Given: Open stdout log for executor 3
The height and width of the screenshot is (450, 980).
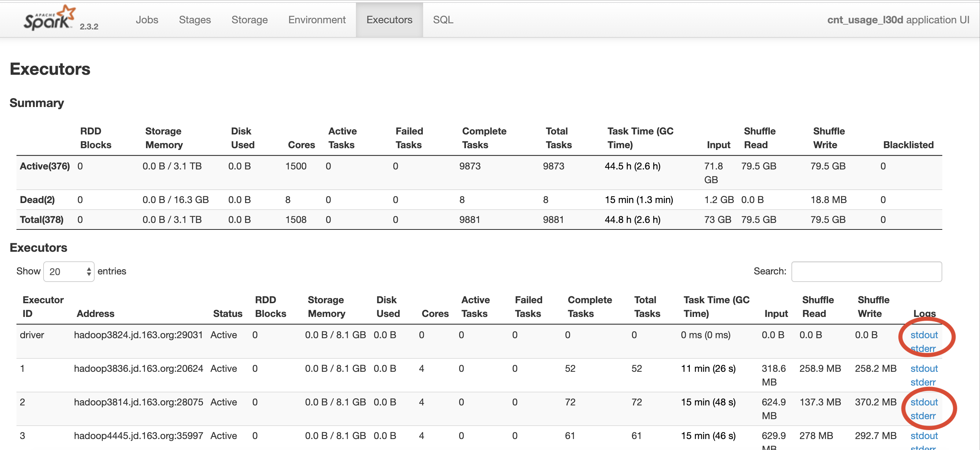Looking at the screenshot, I should coord(924,436).
